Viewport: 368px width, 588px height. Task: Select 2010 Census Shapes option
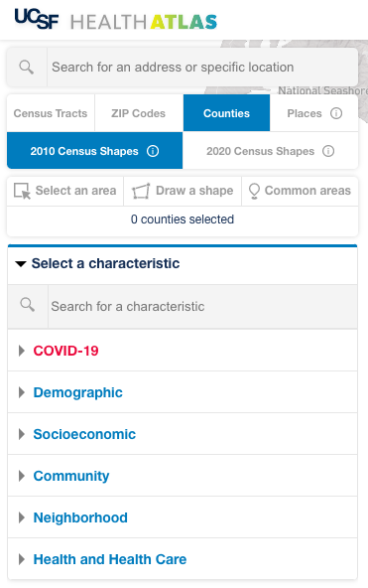[94, 151]
